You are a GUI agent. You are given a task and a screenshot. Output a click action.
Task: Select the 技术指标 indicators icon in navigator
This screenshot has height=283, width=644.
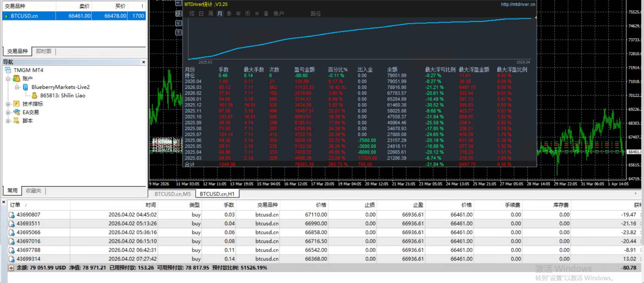tap(16, 104)
